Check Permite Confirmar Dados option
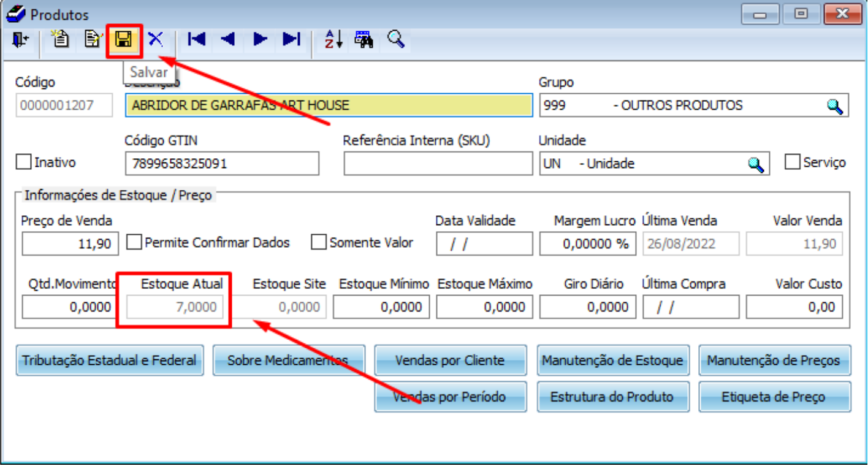Screen dimensions: 868x466 134,242
